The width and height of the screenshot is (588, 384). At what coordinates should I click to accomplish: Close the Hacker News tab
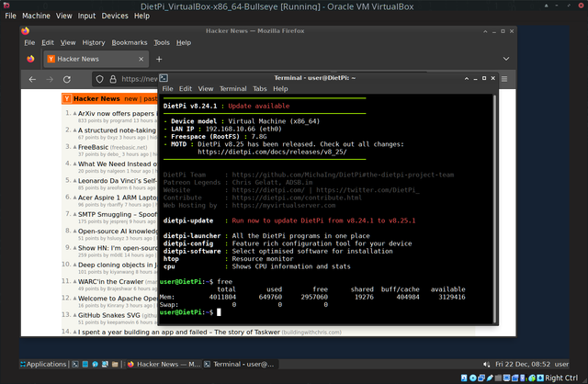tap(141, 59)
